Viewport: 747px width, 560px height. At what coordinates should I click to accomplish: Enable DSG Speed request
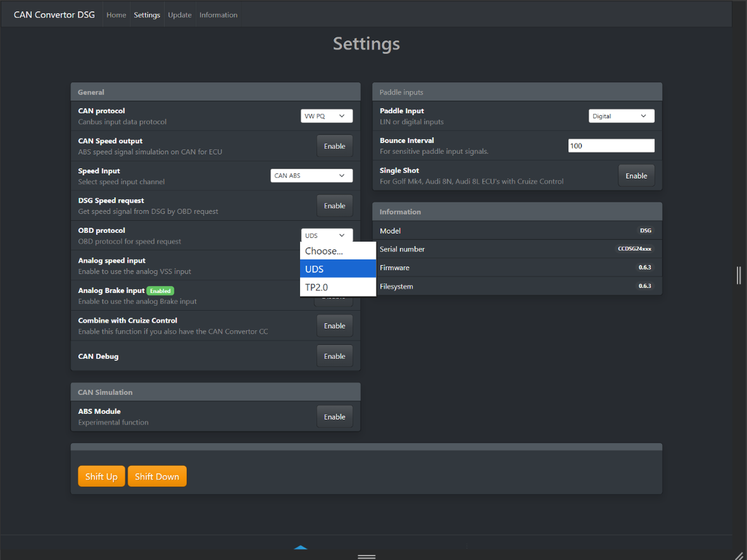tap(335, 206)
